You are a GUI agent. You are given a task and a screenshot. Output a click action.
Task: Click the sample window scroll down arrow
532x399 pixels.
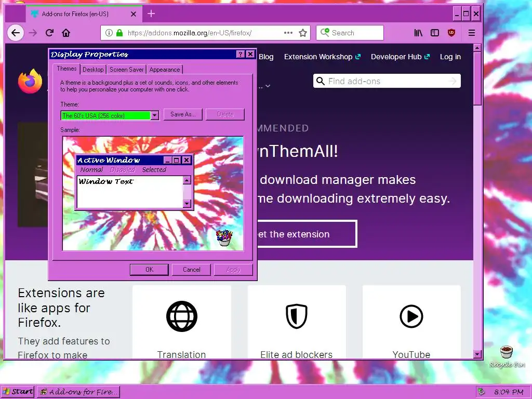[187, 204]
